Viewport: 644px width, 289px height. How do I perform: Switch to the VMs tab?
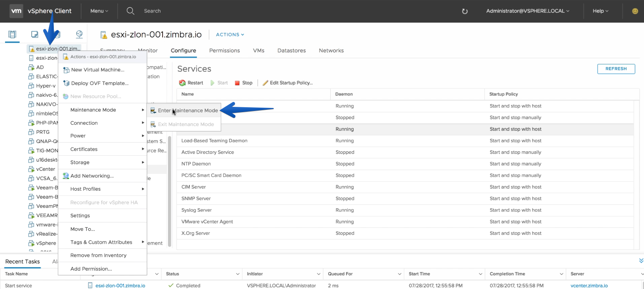(x=258, y=51)
